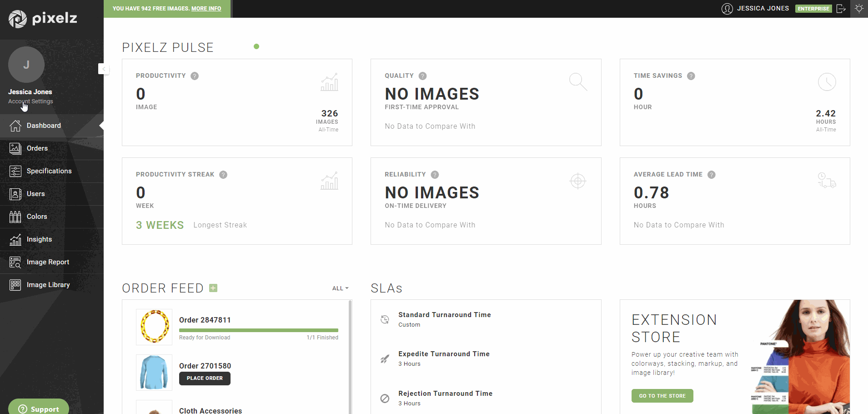
Task: Click the Quality magnifier icon
Action: tap(578, 82)
